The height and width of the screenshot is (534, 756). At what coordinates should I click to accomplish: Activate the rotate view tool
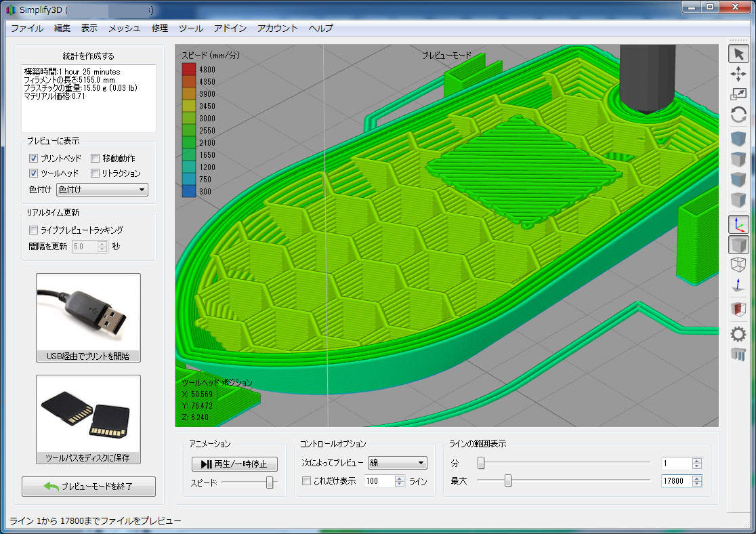tap(738, 115)
